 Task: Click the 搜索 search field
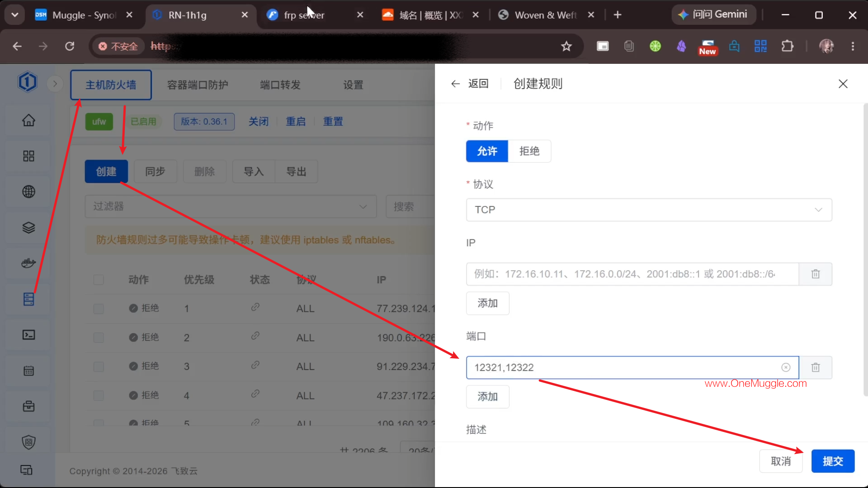[410, 206]
